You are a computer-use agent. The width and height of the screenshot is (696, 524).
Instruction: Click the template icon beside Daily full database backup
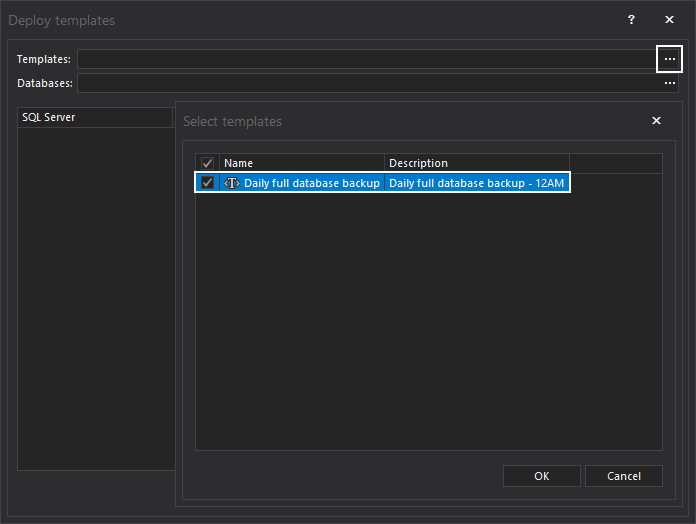pos(232,183)
